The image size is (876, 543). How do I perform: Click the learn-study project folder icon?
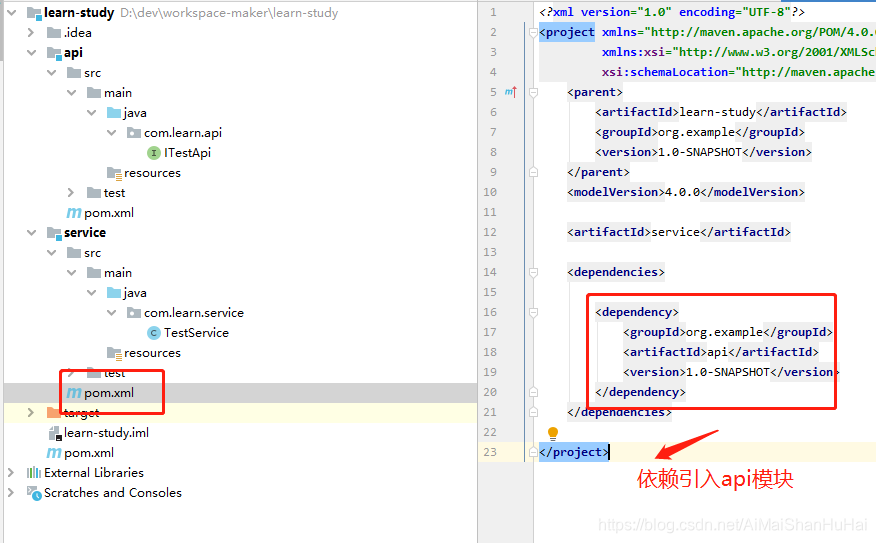34,13
